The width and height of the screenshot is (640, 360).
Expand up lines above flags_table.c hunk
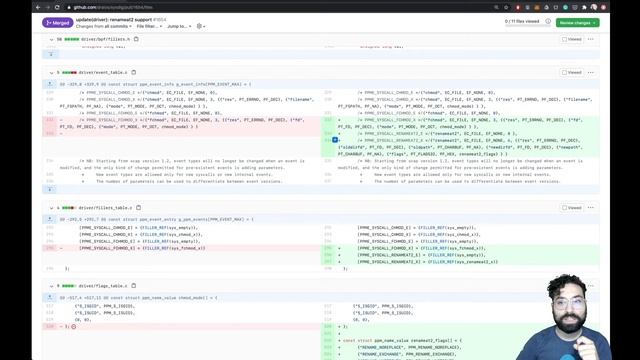50,298
